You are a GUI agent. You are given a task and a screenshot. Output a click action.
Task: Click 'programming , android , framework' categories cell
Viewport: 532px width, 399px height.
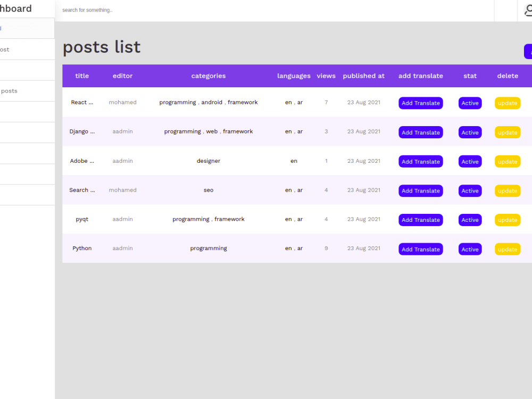tap(209, 102)
